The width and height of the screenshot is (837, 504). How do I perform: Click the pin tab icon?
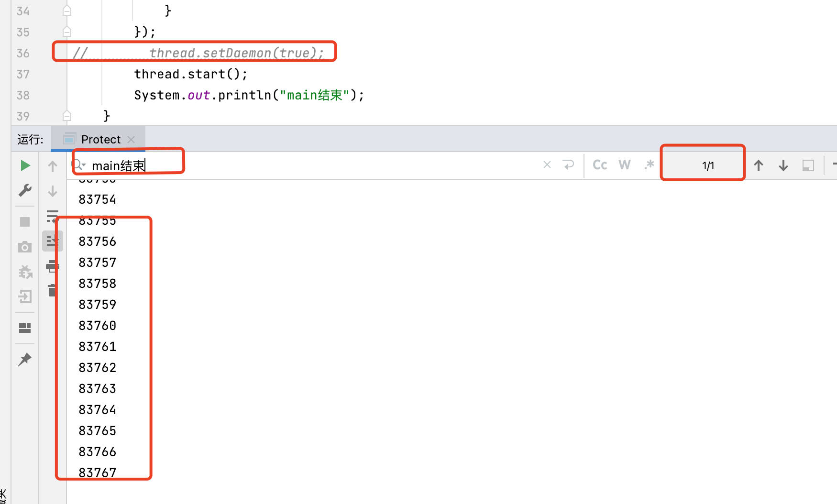pos(25,359)
